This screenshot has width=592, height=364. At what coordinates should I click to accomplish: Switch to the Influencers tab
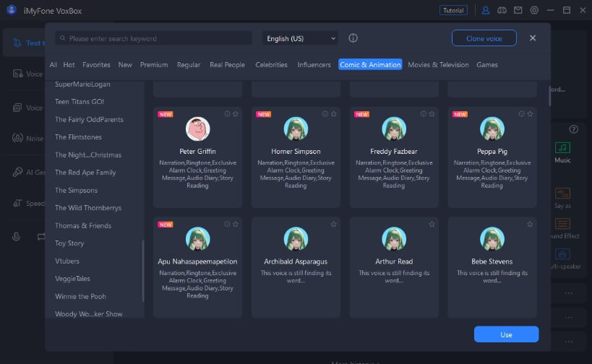pos(314,65)
